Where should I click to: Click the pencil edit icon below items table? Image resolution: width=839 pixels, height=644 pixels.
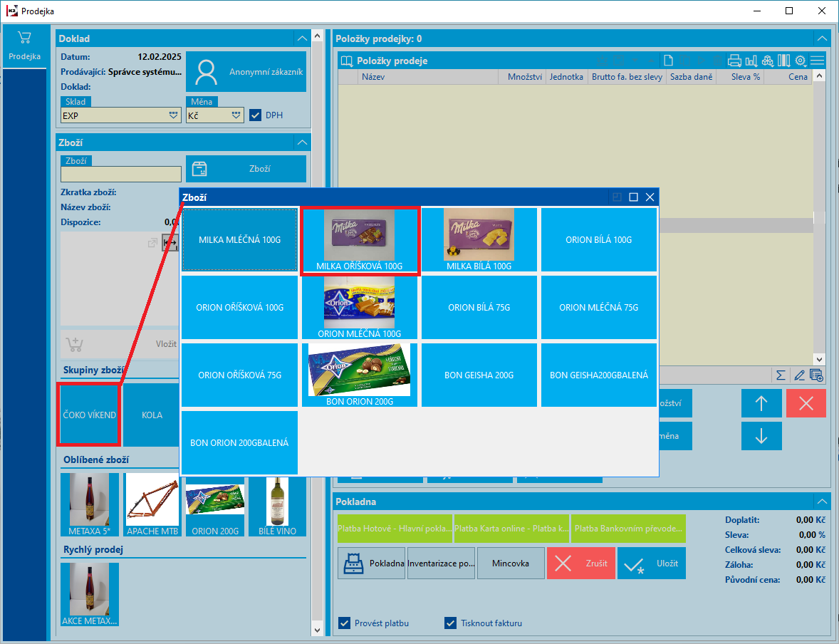pyautogui.click(x=799, y=375)
